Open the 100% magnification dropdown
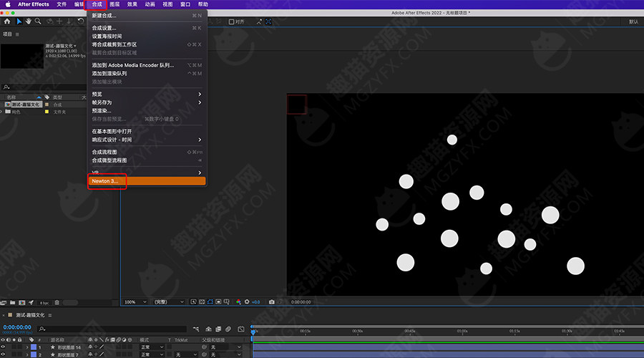The width and height of the screenshot is (644, 358). (135, 301)
